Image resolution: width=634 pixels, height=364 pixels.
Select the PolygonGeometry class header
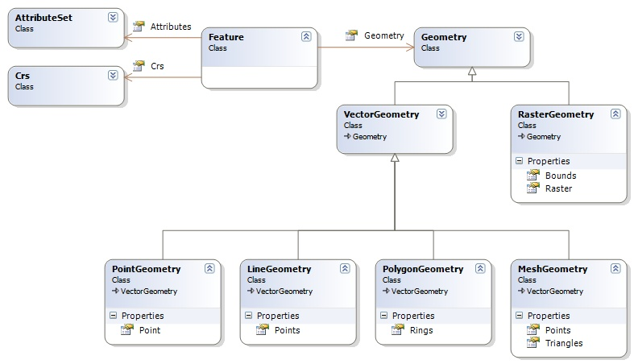pos(423,269)
